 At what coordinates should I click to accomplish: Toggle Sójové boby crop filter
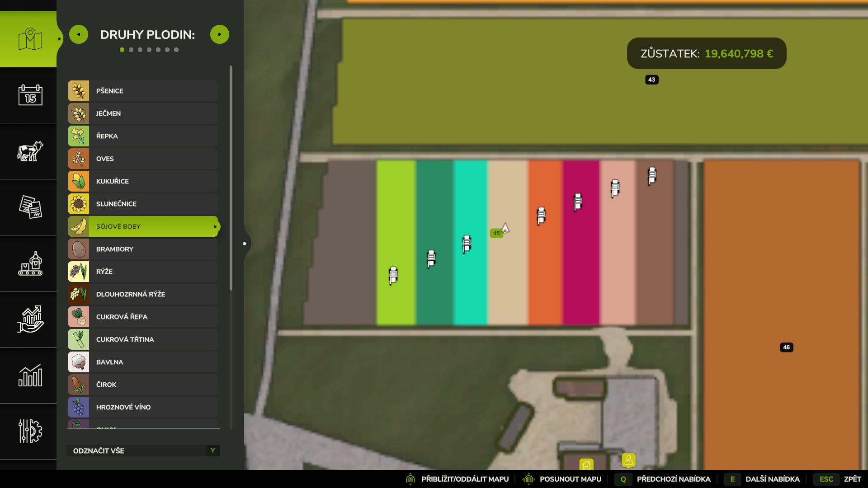pyautogui.click(x=143, y=226)
